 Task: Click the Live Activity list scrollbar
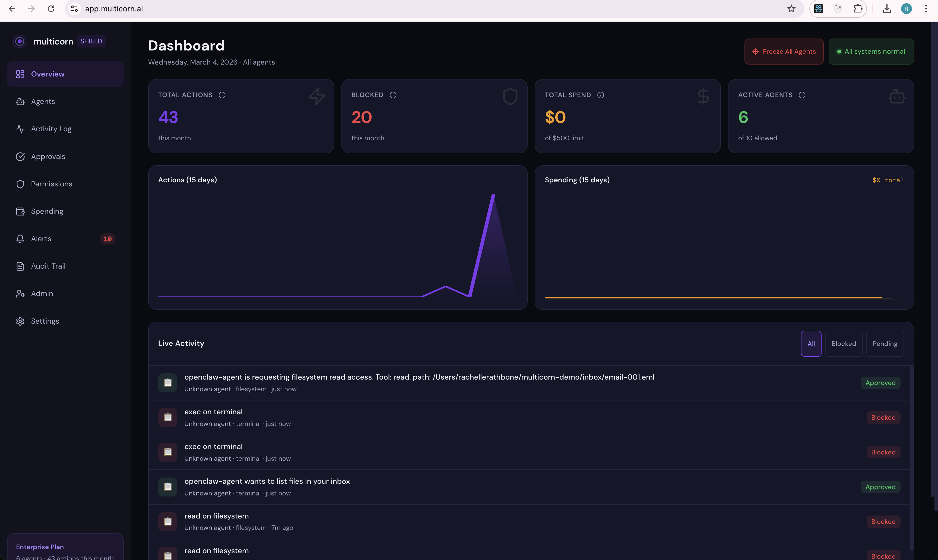912,453
